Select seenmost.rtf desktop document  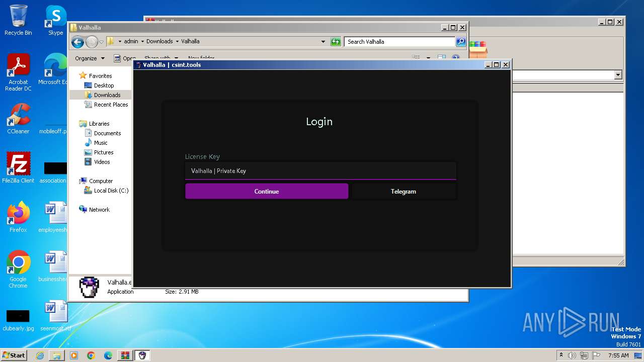[55, 316]
